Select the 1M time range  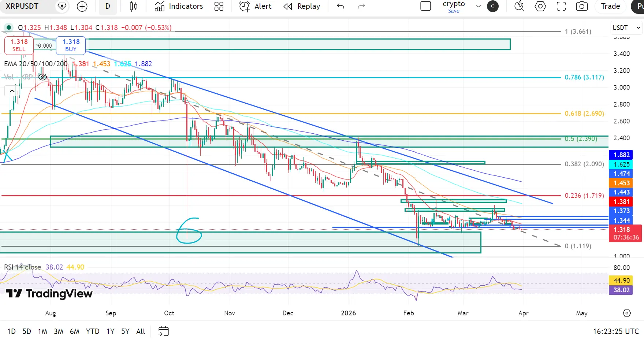[x=42, y=331]
